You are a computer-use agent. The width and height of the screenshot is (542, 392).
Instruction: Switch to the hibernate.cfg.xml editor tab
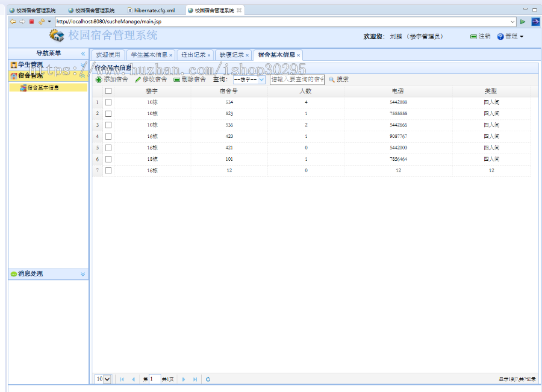pos(151,10)
